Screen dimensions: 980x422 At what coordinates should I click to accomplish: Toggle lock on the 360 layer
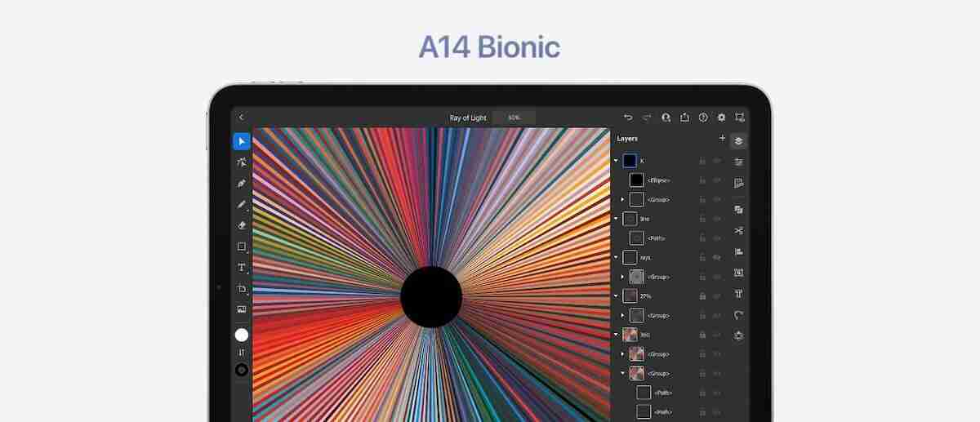pos(702,335)
